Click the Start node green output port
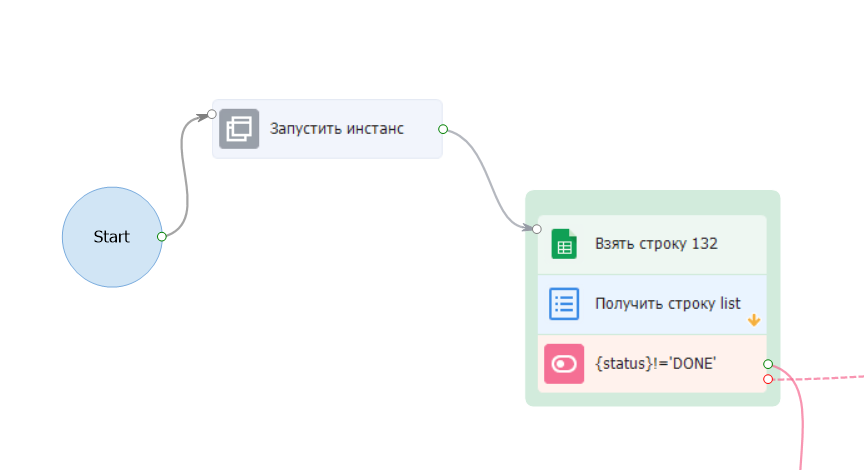Screen dimensions: 864x470 pos(161,237)
